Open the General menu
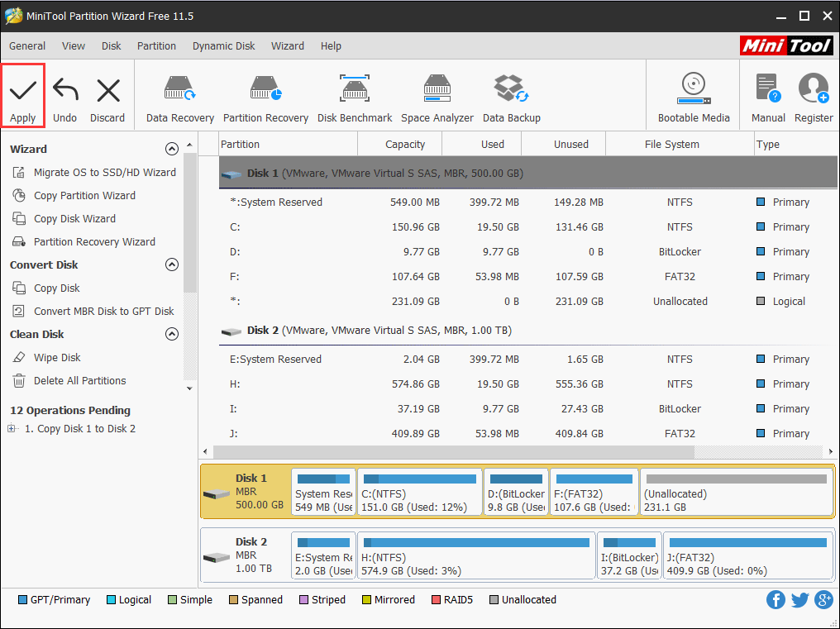 (x=27, y=46)
